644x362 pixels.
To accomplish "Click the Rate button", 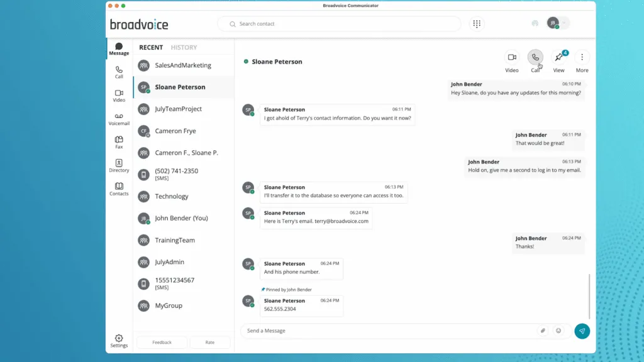I will pos(210,342).
